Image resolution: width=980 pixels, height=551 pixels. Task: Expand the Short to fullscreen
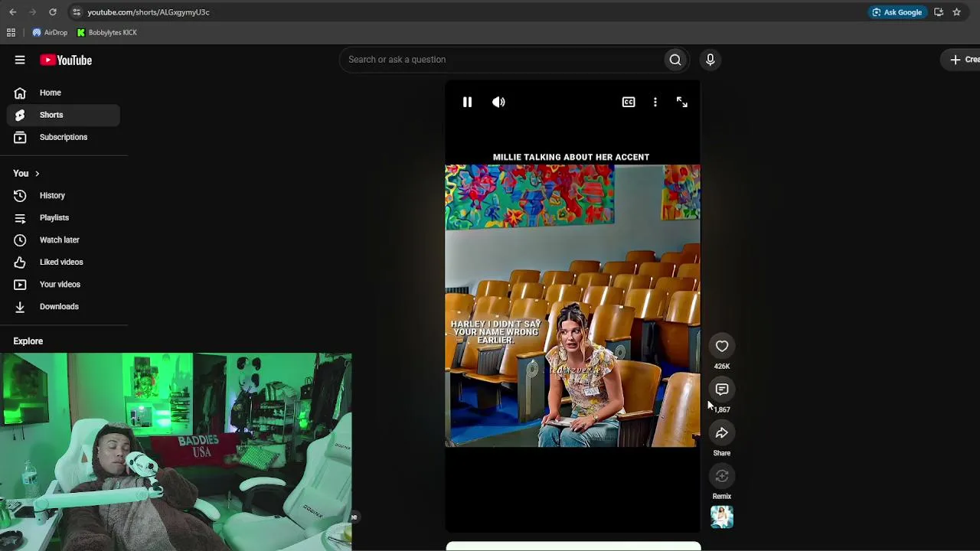point(682,102)
